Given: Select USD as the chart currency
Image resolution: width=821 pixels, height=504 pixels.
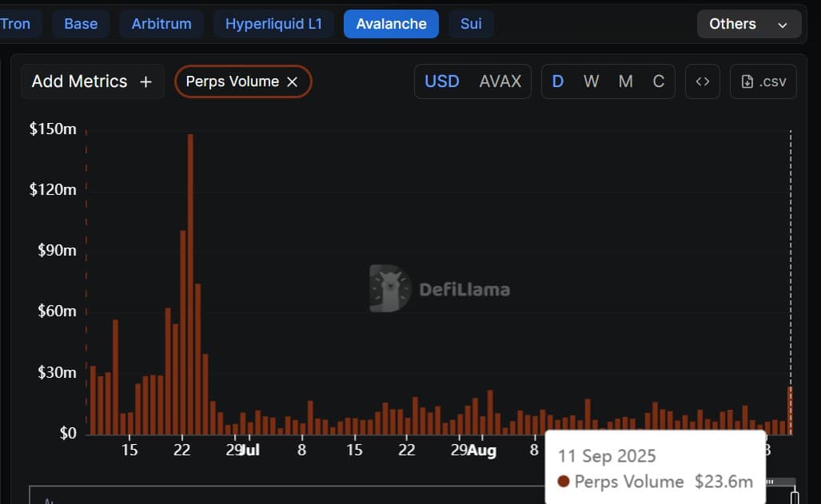Looking at the screenshot, I should (x=441, y=81).
